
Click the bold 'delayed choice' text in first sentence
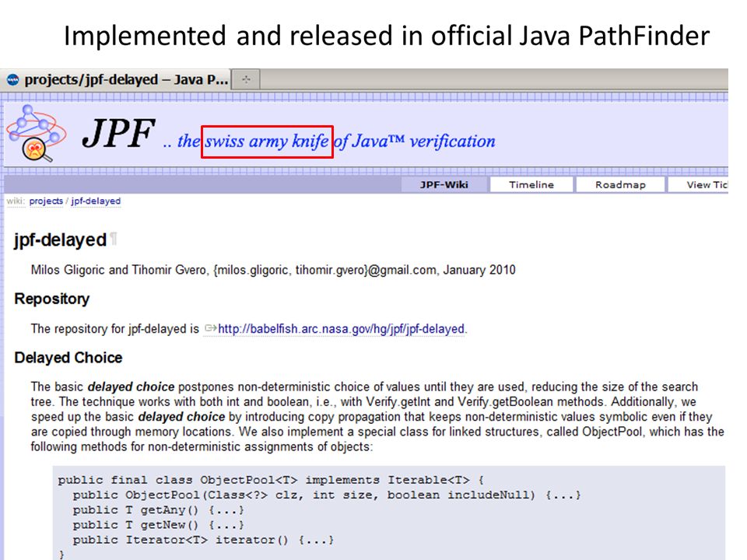(131, 387)
